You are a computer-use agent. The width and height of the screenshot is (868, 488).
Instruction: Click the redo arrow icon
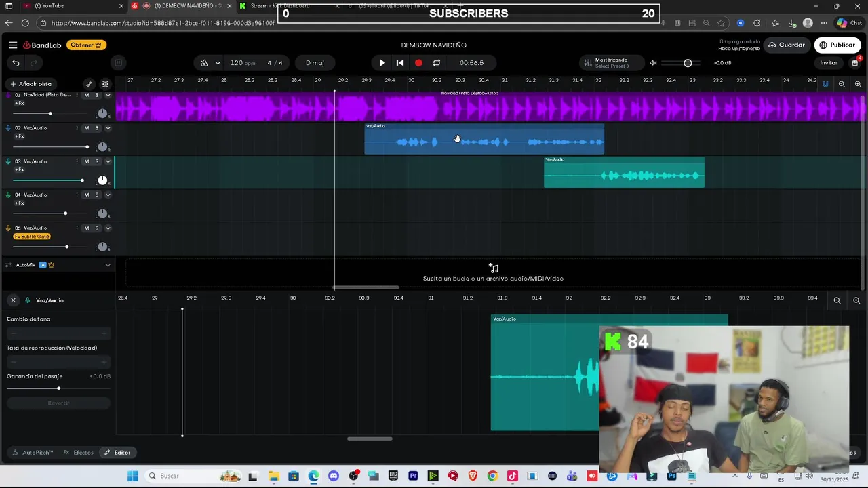33,63
